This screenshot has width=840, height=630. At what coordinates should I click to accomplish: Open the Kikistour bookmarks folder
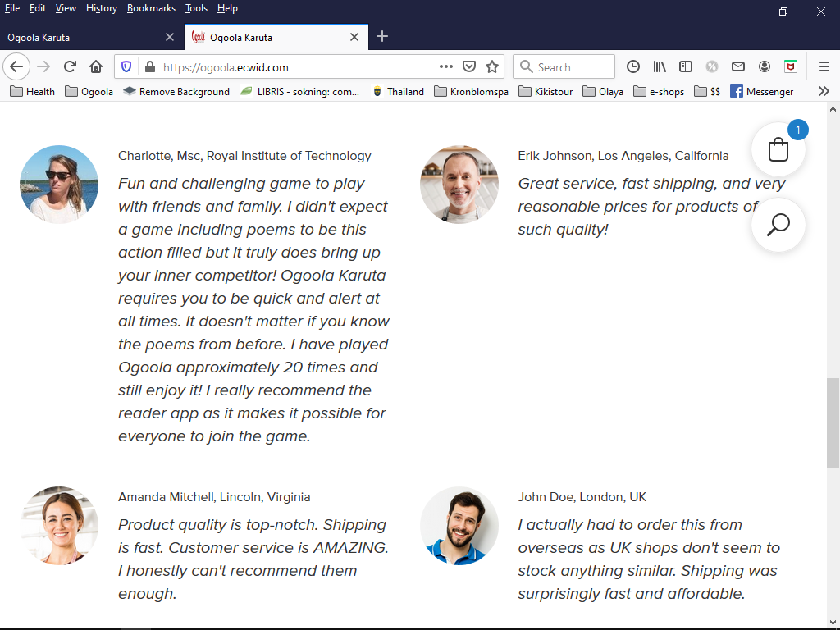(546, 92)
